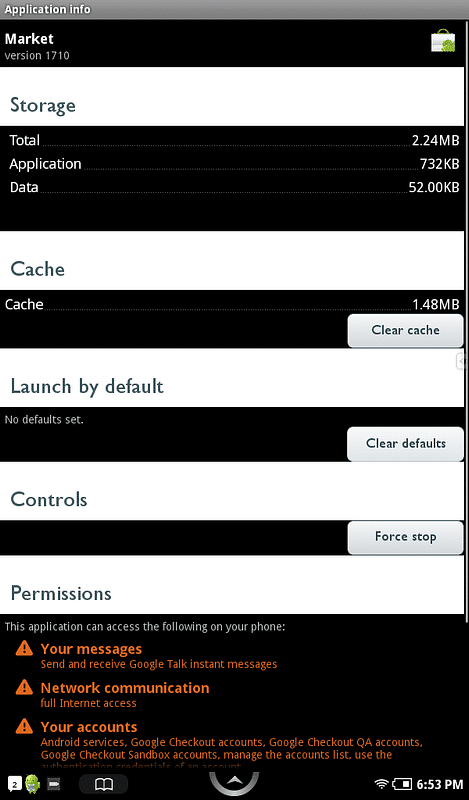Tap the small side handle on right edge
This screenshot has height=800, width=469.
[x=461, y=361]
